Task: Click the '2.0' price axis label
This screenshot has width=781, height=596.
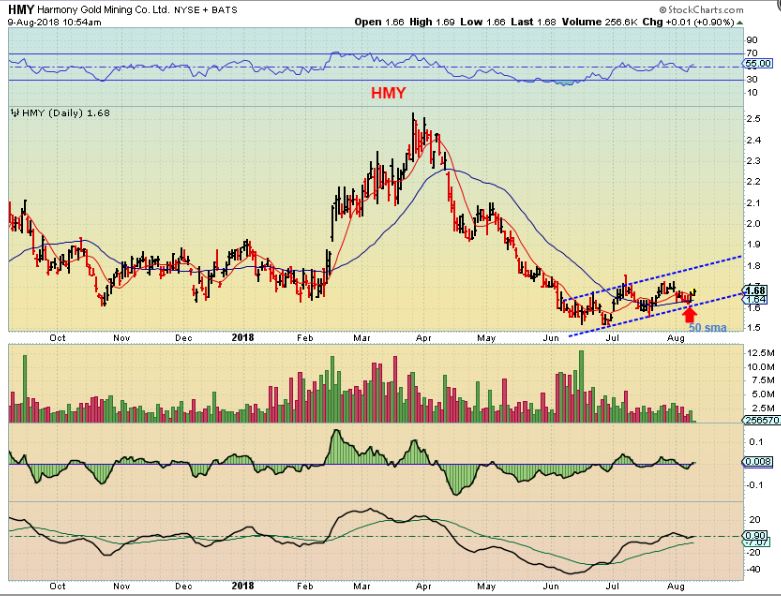Action: click(x=754, y=224)
